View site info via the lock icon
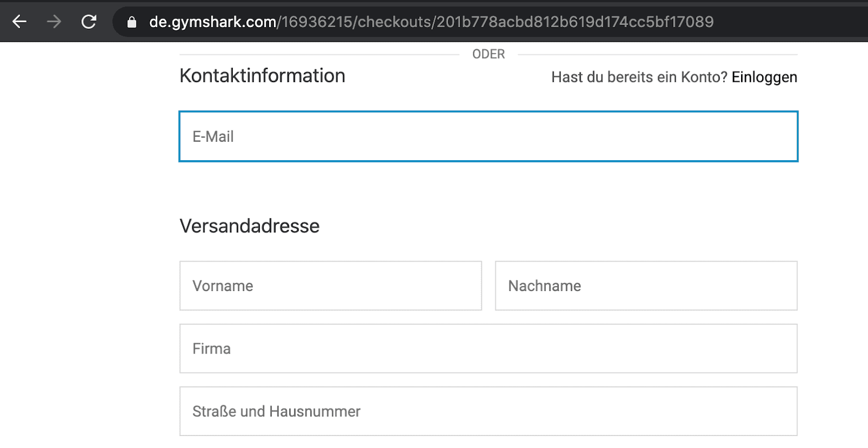Viewport: 868px width, 448px height. (x=132, y=22)
